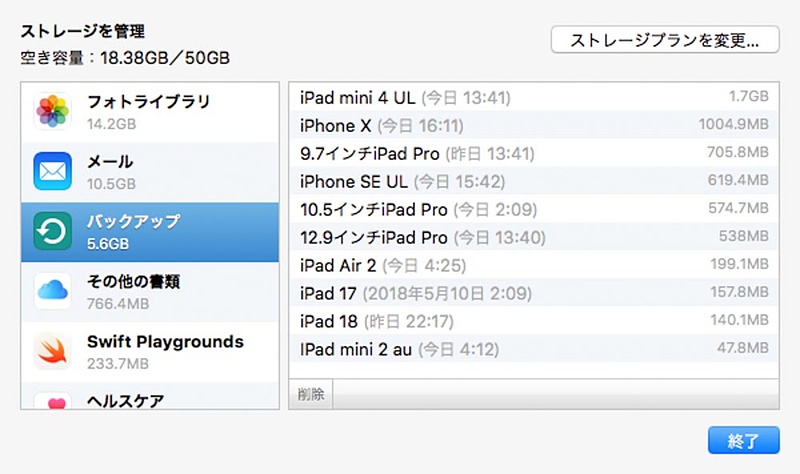Select メール in the sidebar
Screen dimensions: 800x474
tap(150, 172)
